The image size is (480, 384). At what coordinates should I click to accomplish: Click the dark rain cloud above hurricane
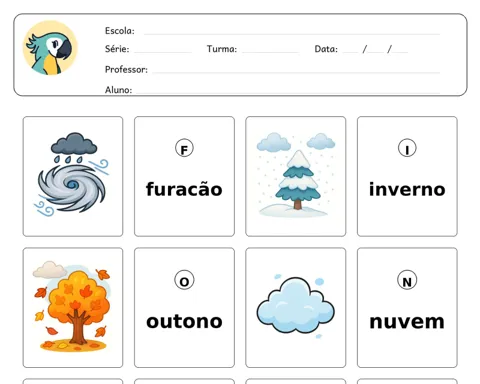74,144
